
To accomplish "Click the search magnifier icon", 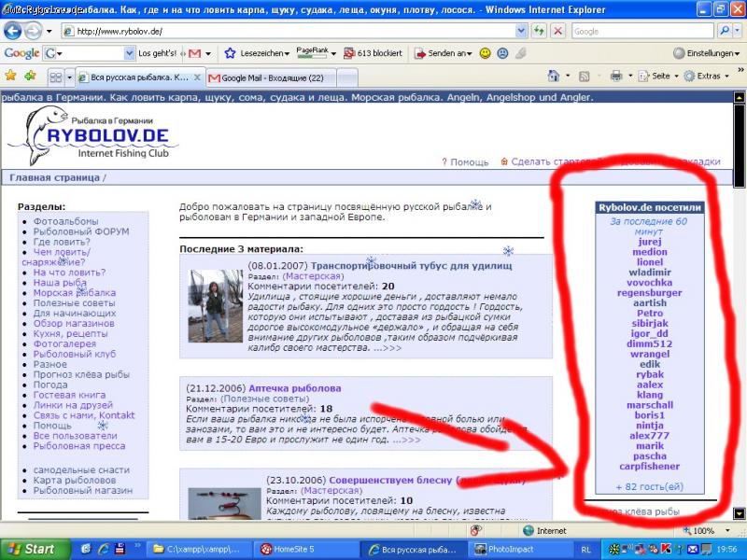I will point(724,31).
